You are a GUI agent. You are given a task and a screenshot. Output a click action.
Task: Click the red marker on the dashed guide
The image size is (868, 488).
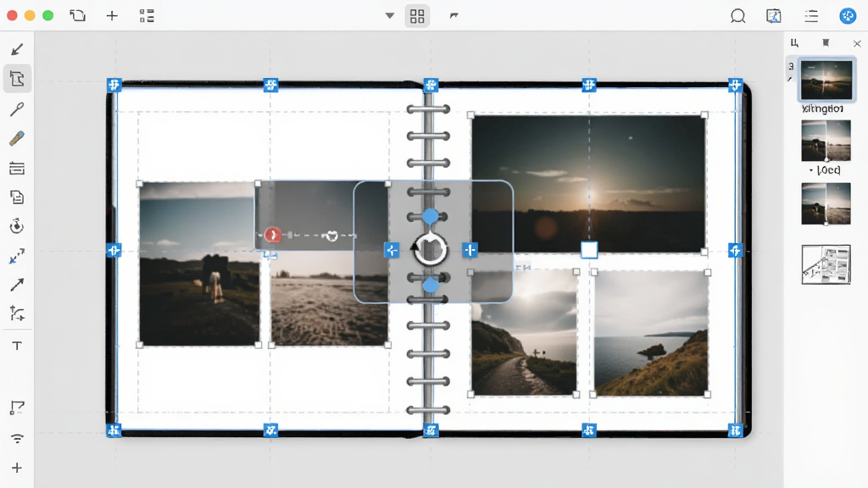click(x=272, y=236)
